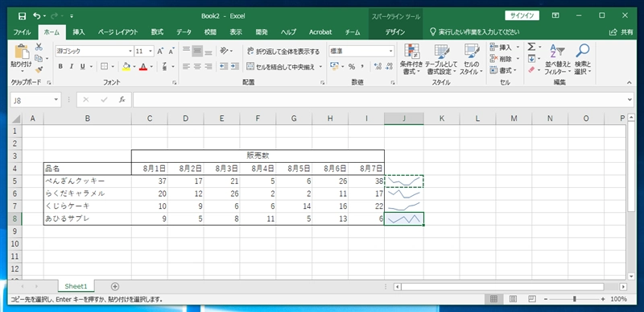Viewport: 644px width, 312px height.
Task: Open Conditional Formatting 条件付き書式 menu
Action: coord(411,59)
